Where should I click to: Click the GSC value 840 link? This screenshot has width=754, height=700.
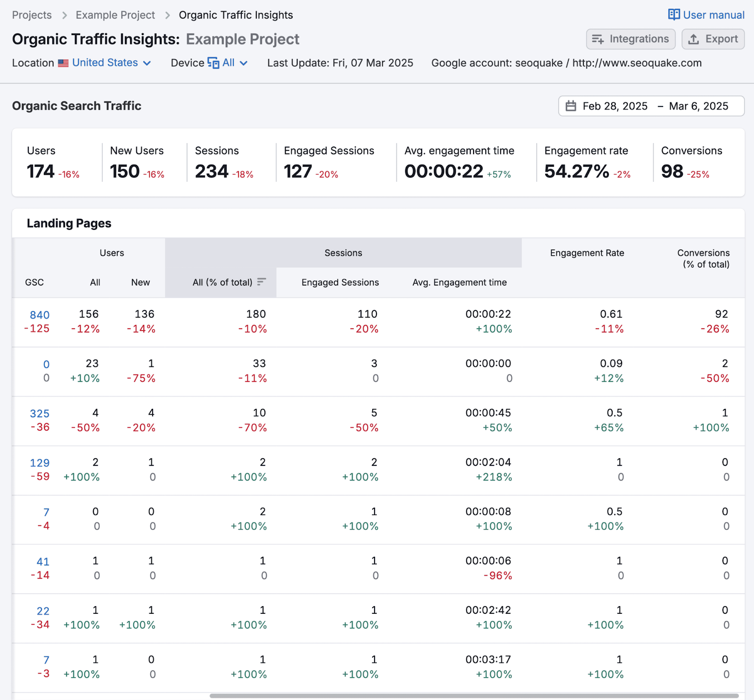coord(40,315)
